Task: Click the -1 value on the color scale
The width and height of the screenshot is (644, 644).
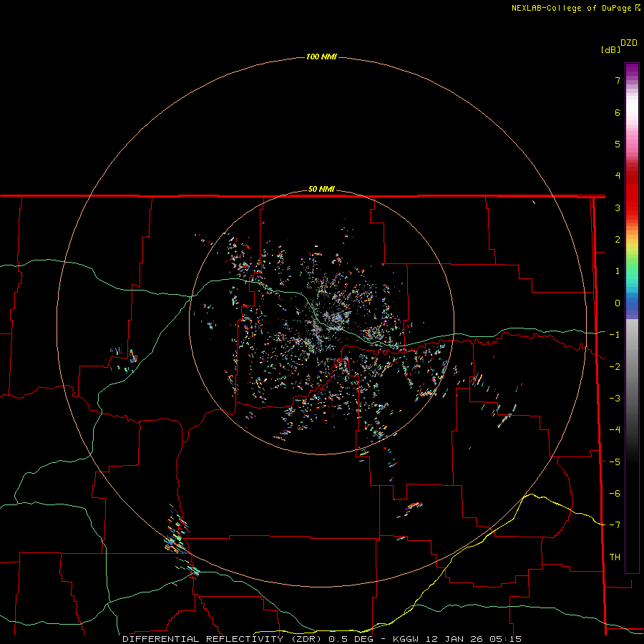Action: pyautogui.click(x=615, y=335)
